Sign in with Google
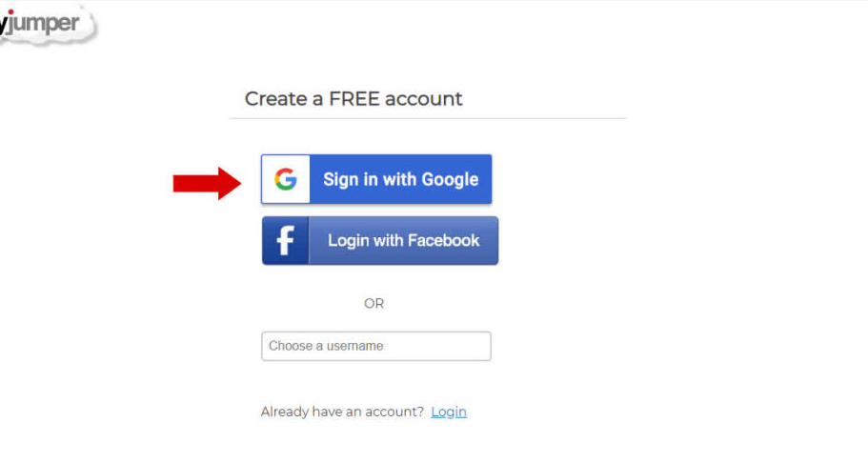Viewport: 868px width, 463px height. click(376, 179)
